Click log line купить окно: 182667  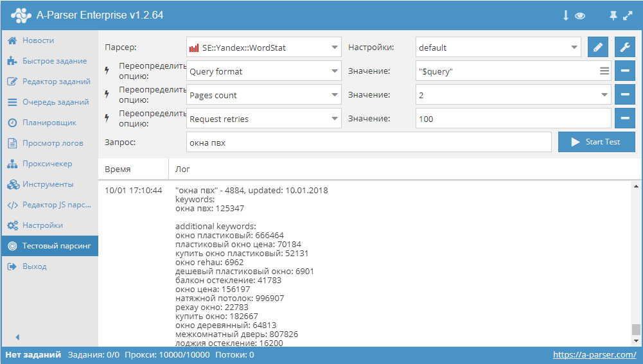click(x=216, y=316)
